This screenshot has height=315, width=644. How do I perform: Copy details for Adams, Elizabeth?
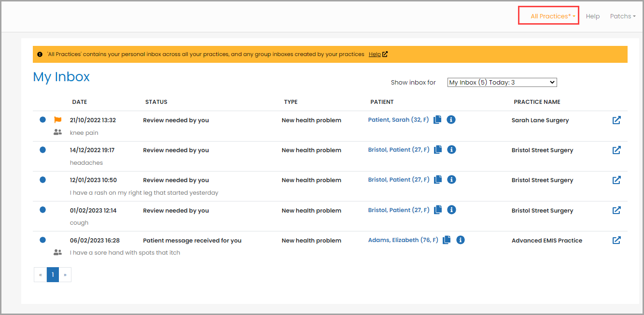[x=447, y=240]
